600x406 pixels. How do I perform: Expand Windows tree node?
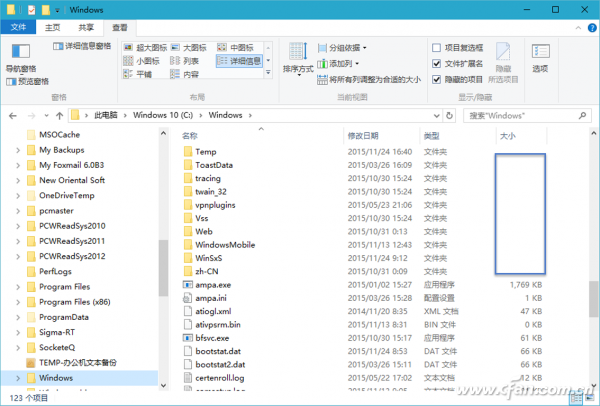pyautogui.click(x=18, y=378)
